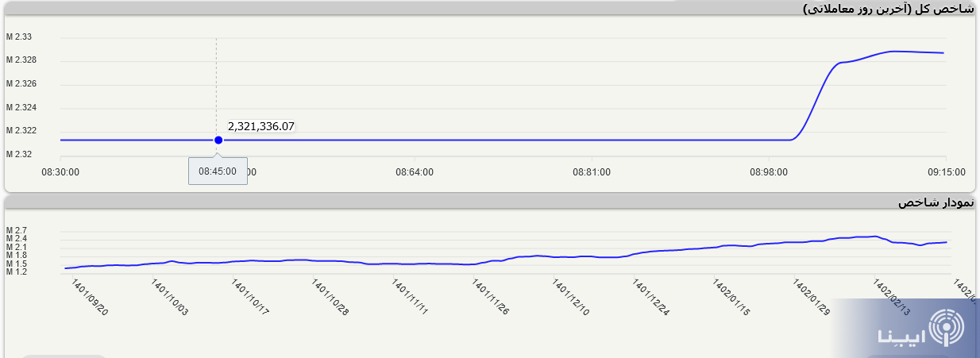Click the 1401/09/20 date label

point(89,298)
